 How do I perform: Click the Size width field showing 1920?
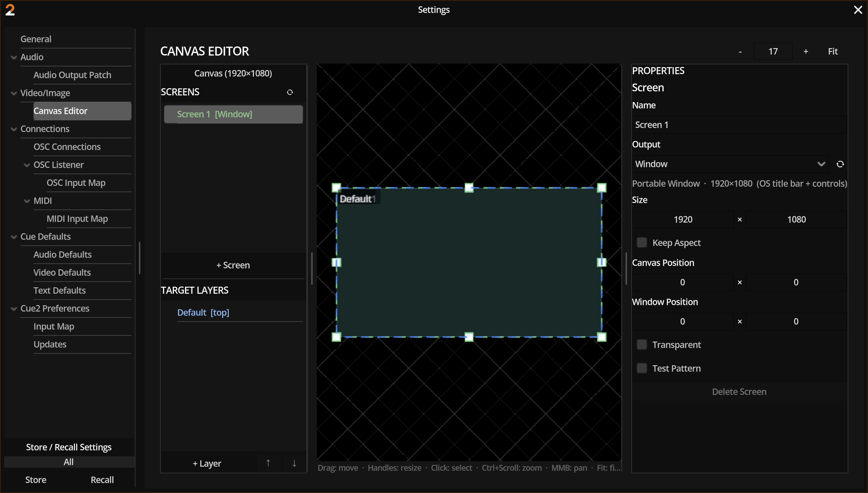pyautogui.click(x=683, y=220)
